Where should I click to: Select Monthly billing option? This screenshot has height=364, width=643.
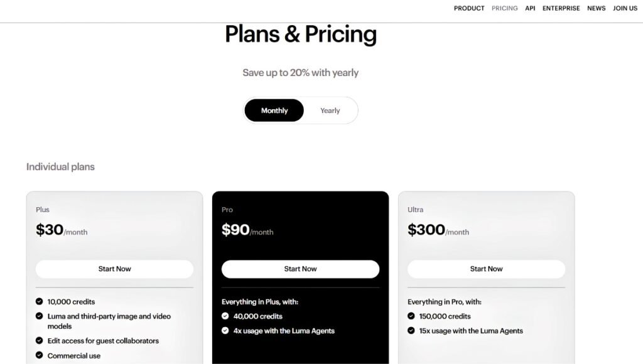point(274,110)
